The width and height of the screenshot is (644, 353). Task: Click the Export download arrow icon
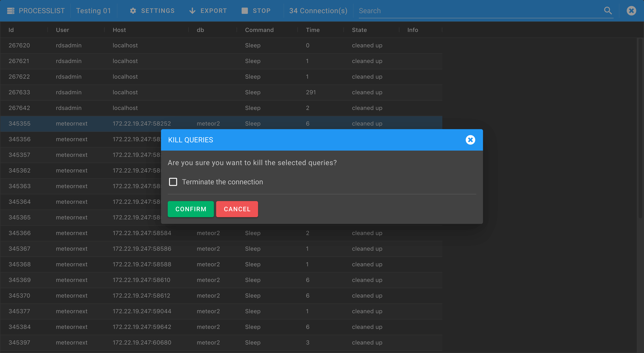192,11
